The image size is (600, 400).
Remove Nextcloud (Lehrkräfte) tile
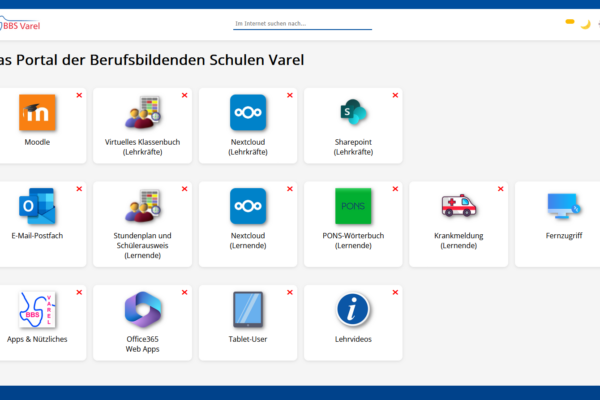290,95
